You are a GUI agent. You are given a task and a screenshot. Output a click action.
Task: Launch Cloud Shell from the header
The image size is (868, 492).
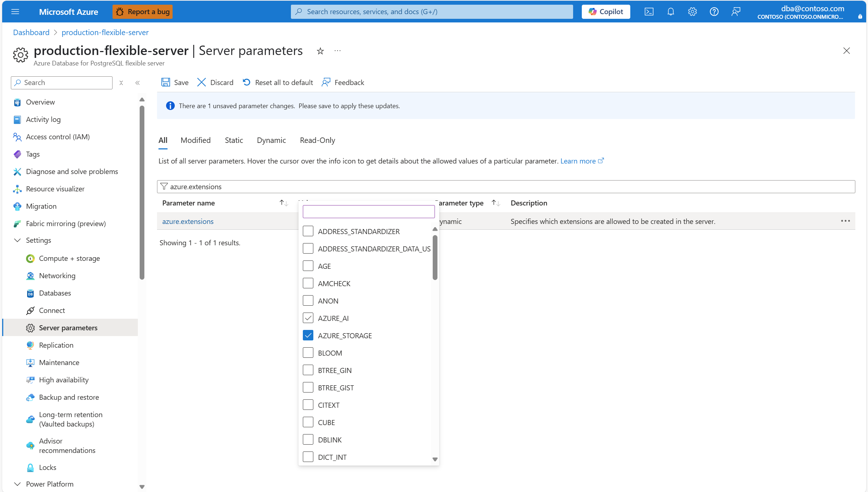pos(649,12)
